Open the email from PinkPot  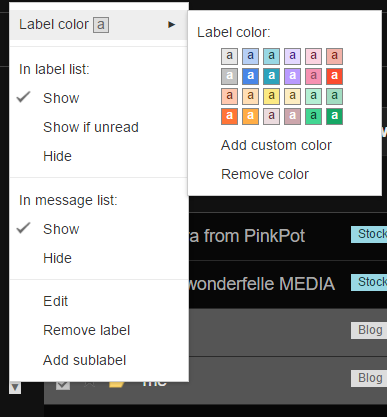tap(247, 236)
